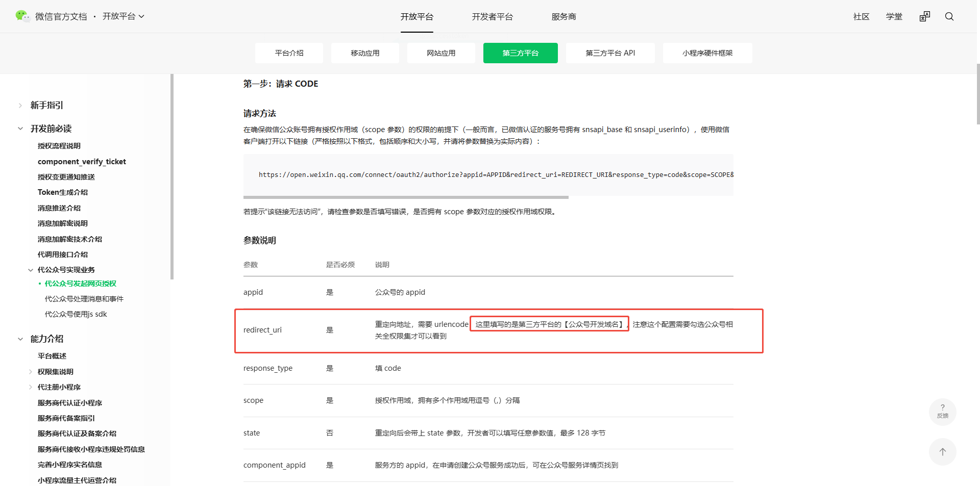Click the 是否必须 column header

tap(340, 265)
